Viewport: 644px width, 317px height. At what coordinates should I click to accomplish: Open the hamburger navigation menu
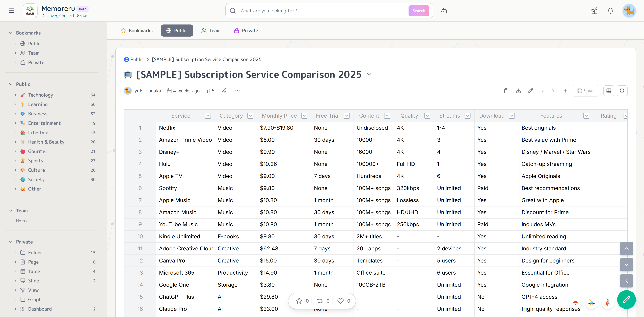[11, 11]
